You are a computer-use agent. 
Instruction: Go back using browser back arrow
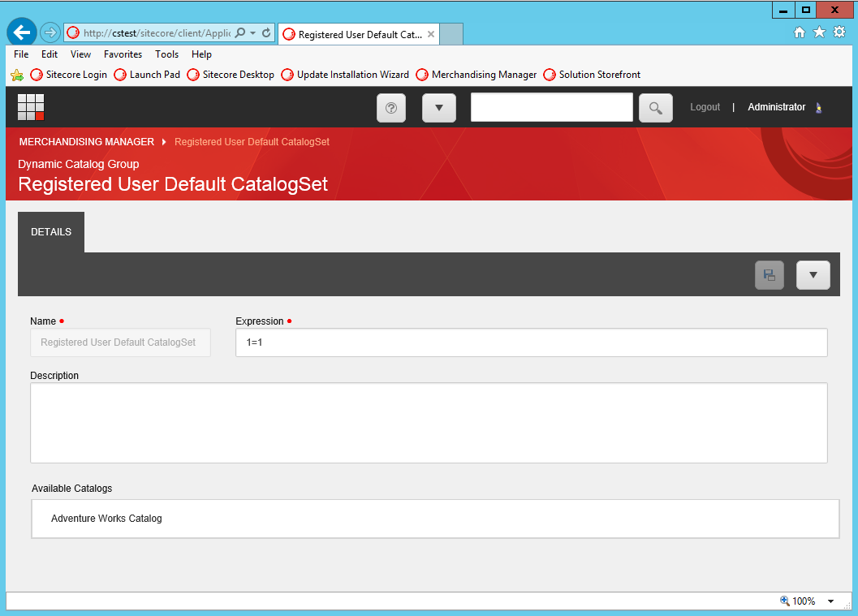click(22, 32)
